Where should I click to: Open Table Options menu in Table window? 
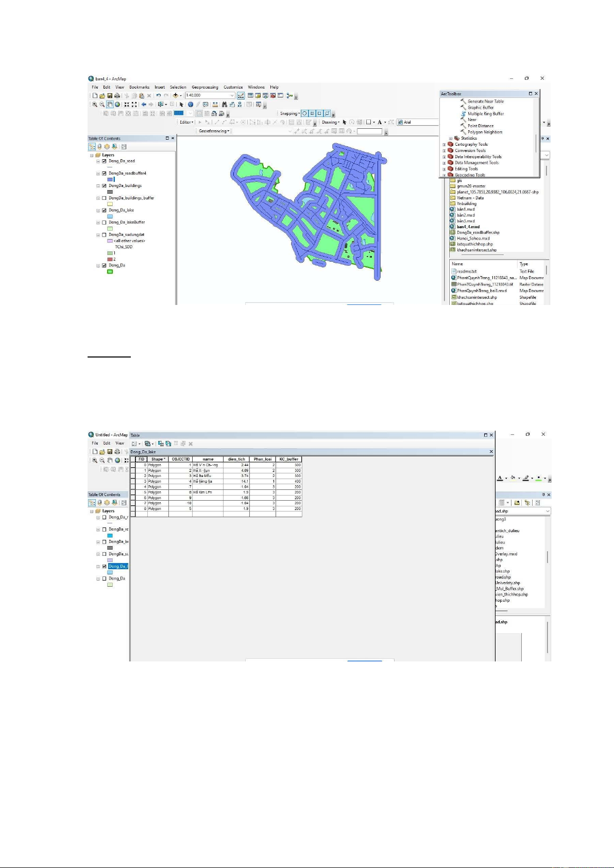point(135,444)
